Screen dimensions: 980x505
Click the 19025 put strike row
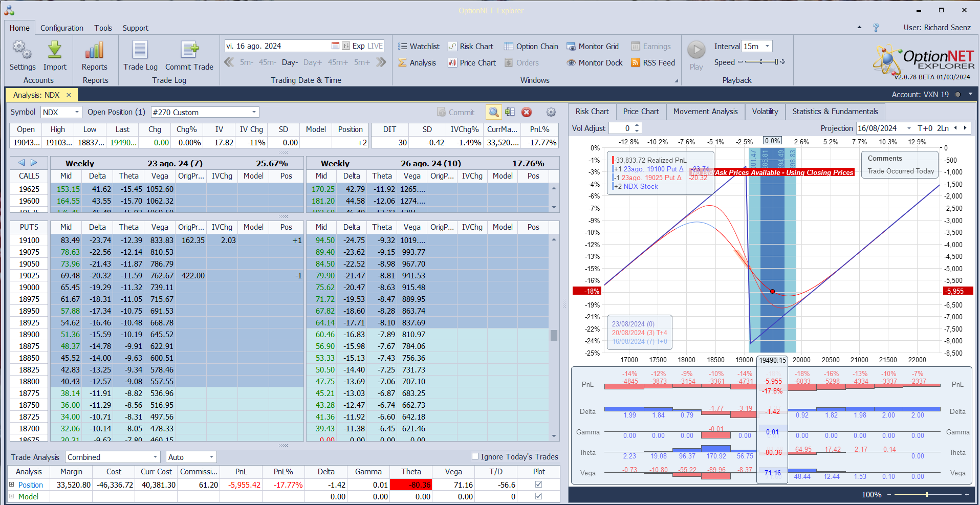tap(29, 276)
